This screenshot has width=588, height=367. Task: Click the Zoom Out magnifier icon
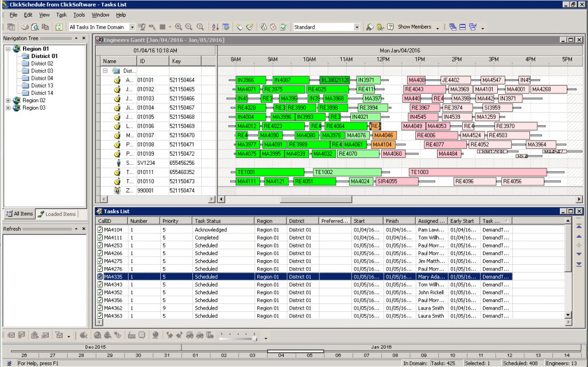pos(188,27)
